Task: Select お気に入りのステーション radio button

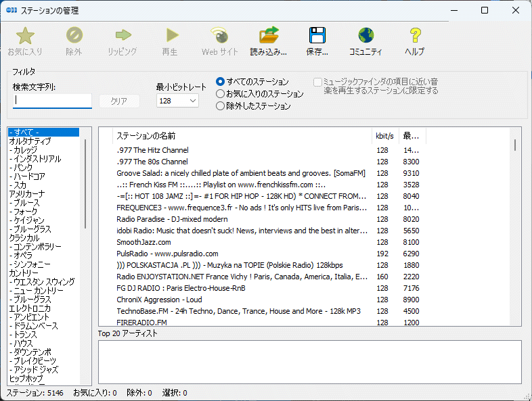Action: click(x=220, y=94)
